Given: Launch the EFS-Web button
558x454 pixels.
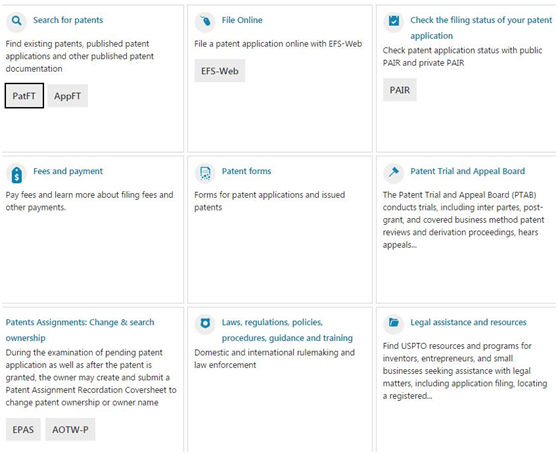Looking at the screenshot, I should click(x=220, y=71).
